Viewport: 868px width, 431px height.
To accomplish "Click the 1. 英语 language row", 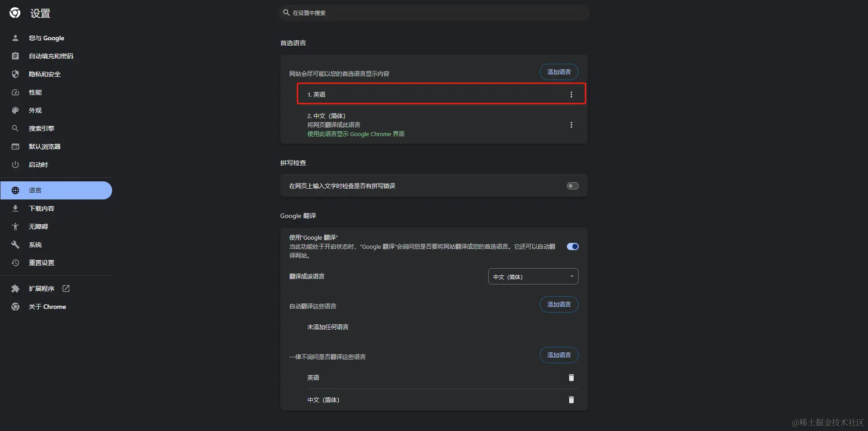I will coord(441,94).
